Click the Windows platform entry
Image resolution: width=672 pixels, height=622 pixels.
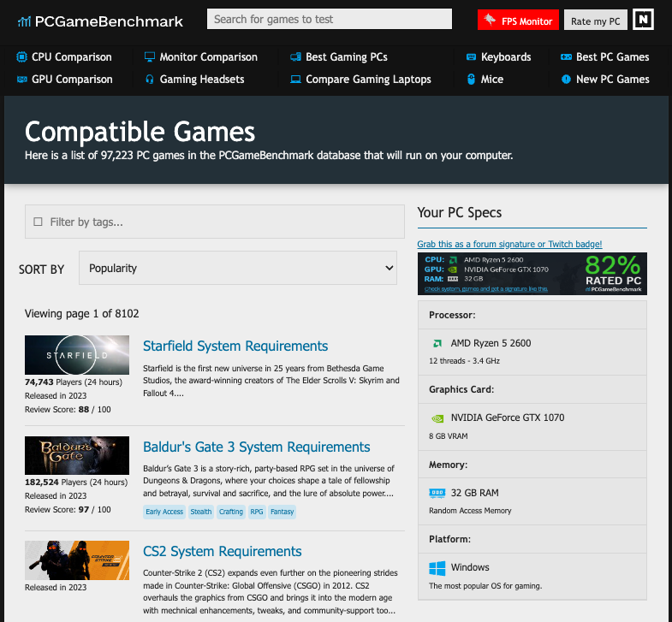(x=532, y=577)
